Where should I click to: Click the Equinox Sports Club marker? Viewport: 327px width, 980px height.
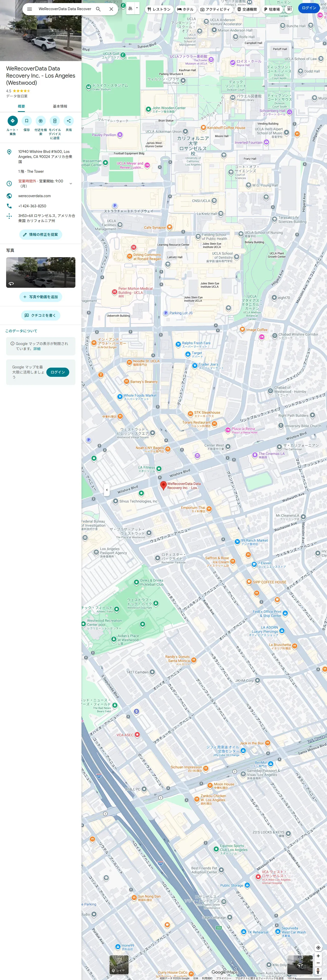216,849
